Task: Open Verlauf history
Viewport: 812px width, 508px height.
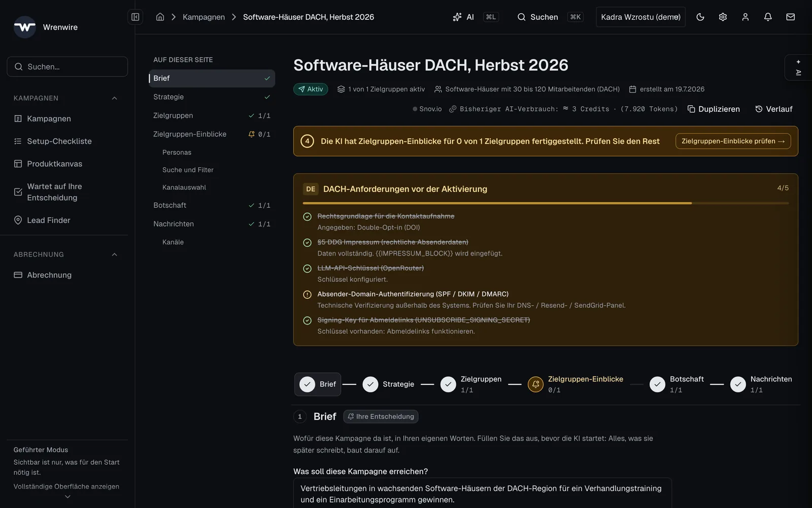Action: point(774,109)
